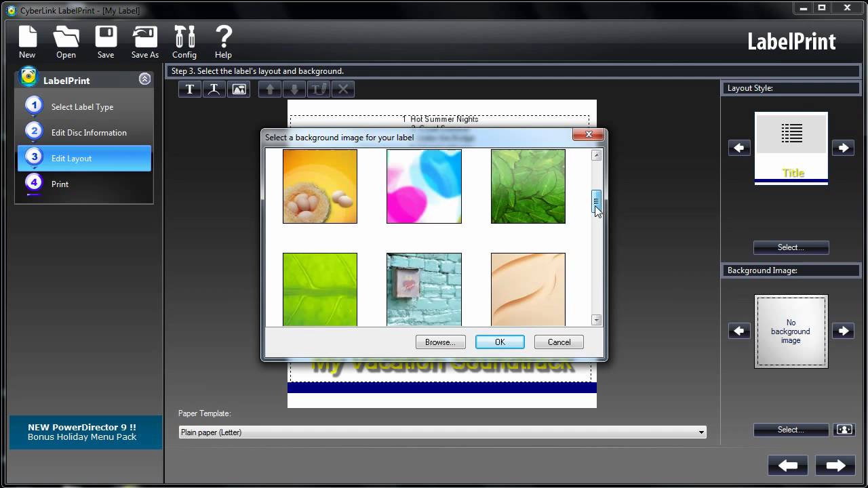Viewport: 868px width, 488px height.
Task: Choose the eggs nest background thumbnail
Action: [x=319, y=186]
